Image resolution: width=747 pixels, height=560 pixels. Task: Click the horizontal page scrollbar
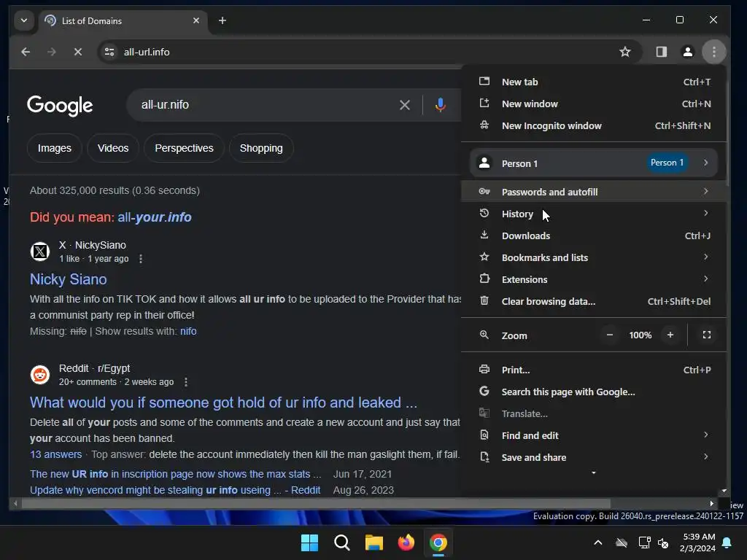pos(316,503)
